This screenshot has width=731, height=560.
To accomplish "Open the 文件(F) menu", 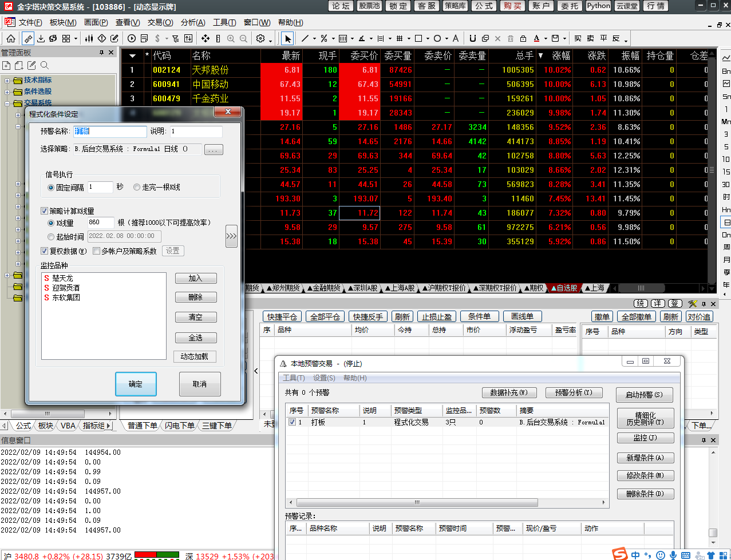I will tap(30, 22).
